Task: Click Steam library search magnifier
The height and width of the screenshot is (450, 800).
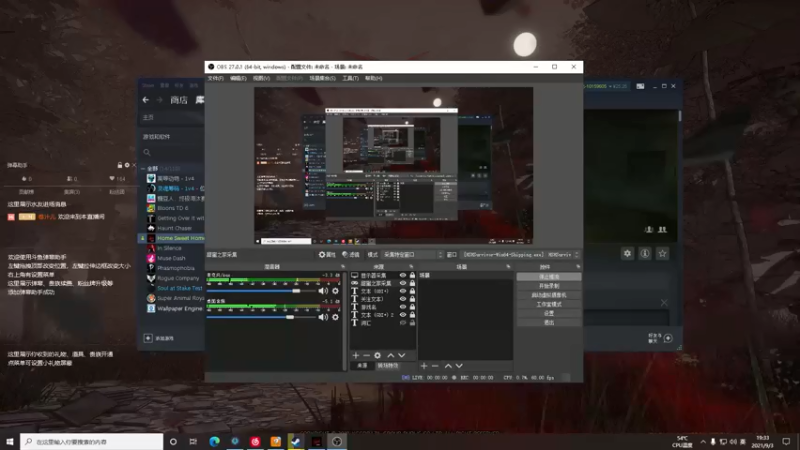Action: (x=147, y=152)
